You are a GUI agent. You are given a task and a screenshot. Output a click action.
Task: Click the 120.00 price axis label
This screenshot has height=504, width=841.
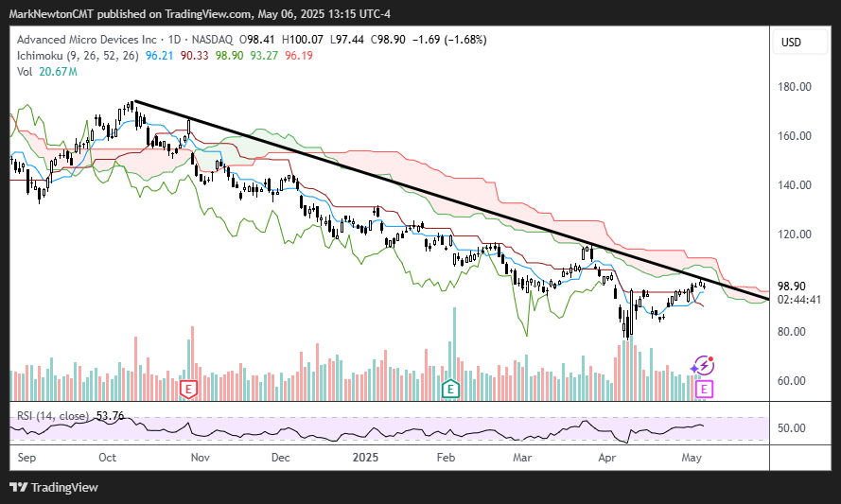pos(795,235)
